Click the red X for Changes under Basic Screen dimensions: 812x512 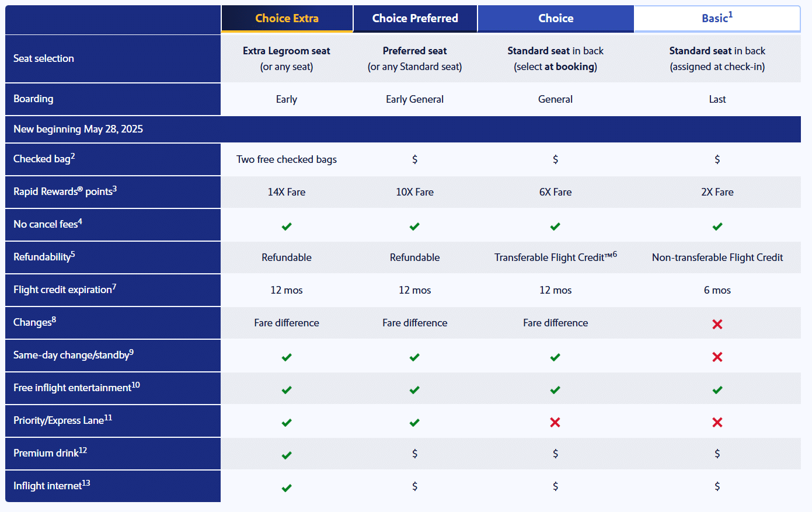coord(717,324)
